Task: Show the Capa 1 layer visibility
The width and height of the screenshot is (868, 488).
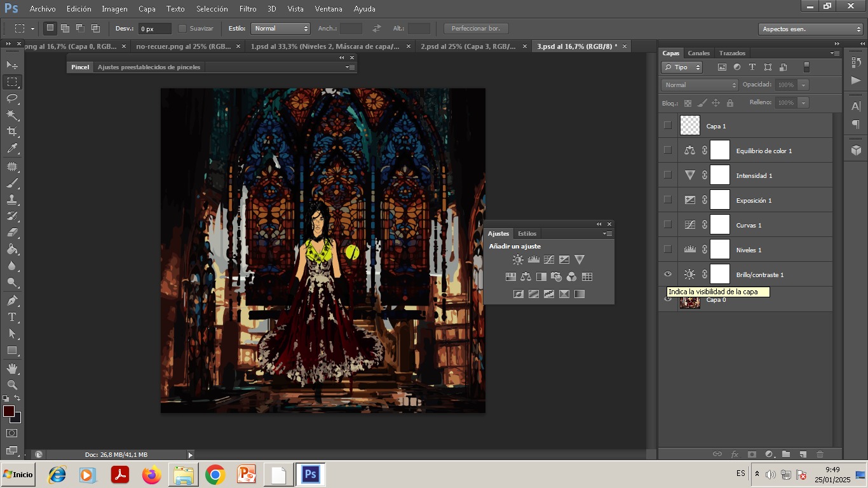Action: 667,125
